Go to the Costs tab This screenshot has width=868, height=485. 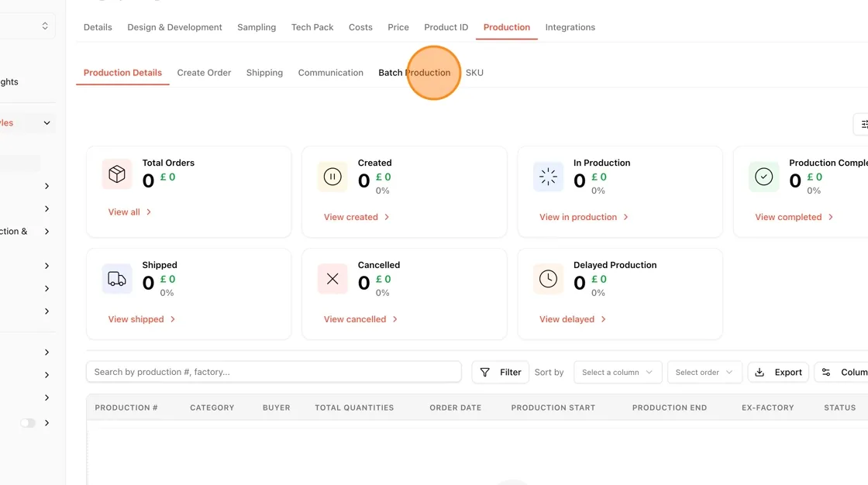[360, 27]
